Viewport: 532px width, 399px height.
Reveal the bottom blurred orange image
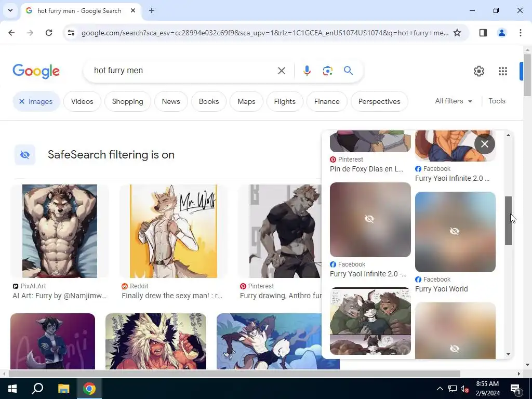pyautogui.click(x=455, y=330)
